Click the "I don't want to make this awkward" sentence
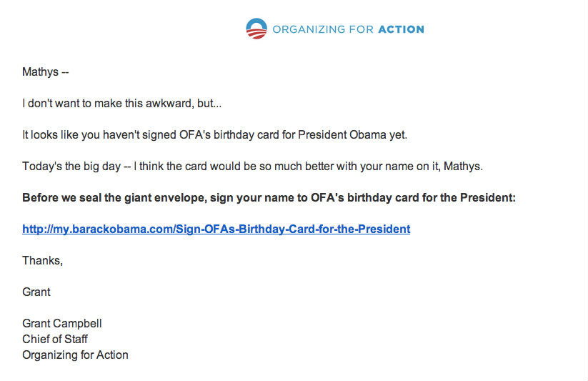 pyautogui.click(x=121, y=104)
